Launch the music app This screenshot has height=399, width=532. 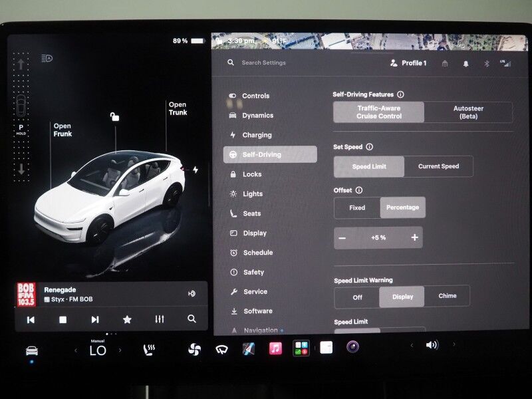pyautogui.click(x=275, y=348)
